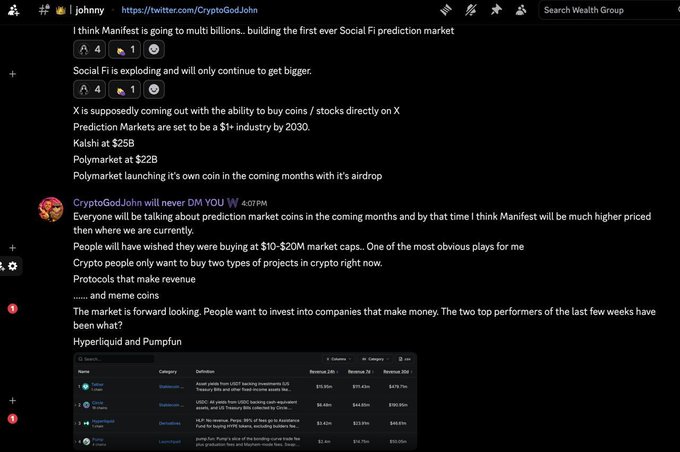
Task: Click 'Everyone will be talking about prediction' message
Action: click(x=362, y=223)
